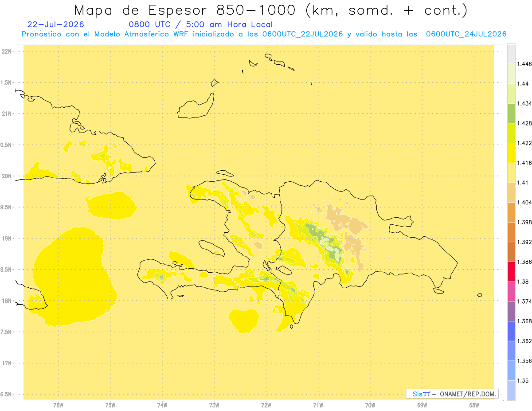Screen dimensions: 532x411
Task: Click the colorbar label "1.362"
Action: [524, 341]
